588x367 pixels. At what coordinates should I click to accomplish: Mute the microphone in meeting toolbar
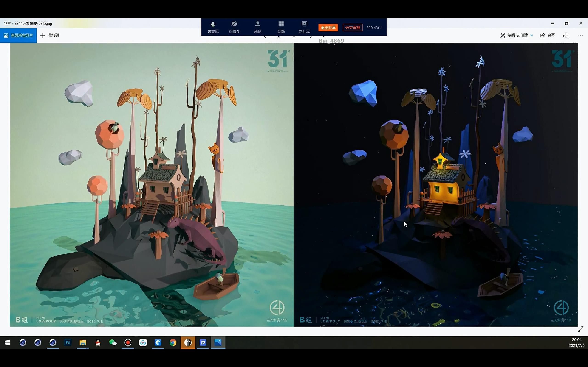213,27
